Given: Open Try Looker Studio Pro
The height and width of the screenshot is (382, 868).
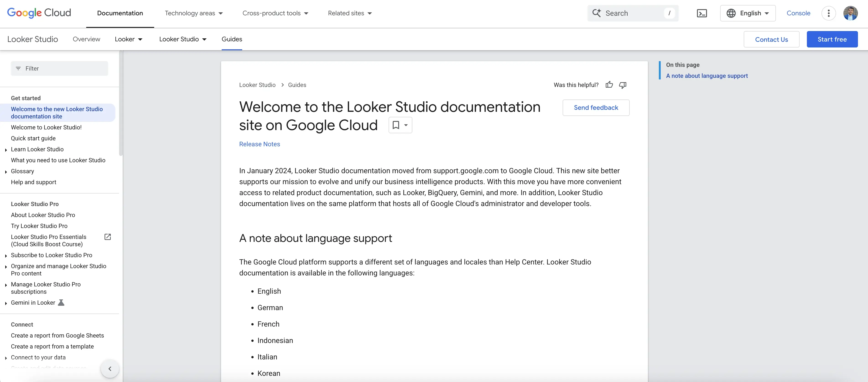Looking at the screenshot, I should click(x=39, y=226).
